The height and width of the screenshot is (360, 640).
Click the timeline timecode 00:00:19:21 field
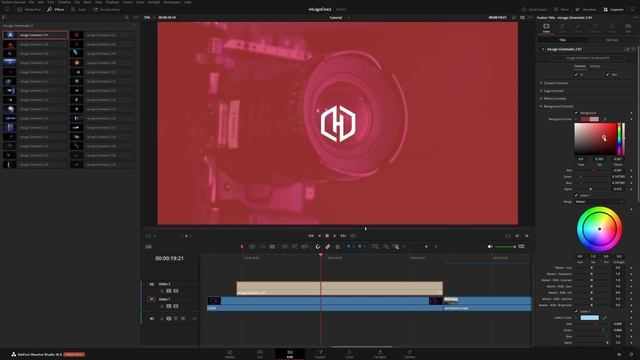169,258
